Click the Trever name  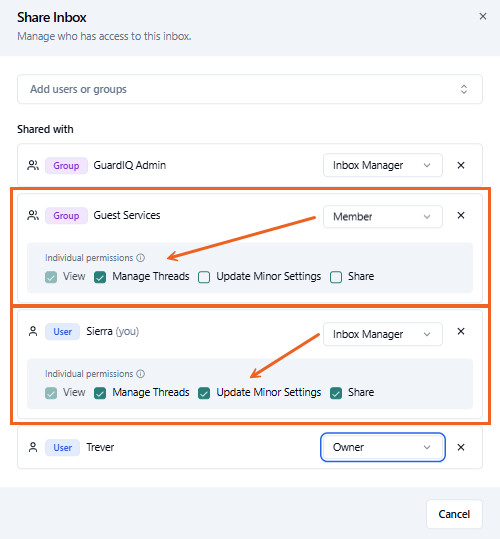coord(100,447)
